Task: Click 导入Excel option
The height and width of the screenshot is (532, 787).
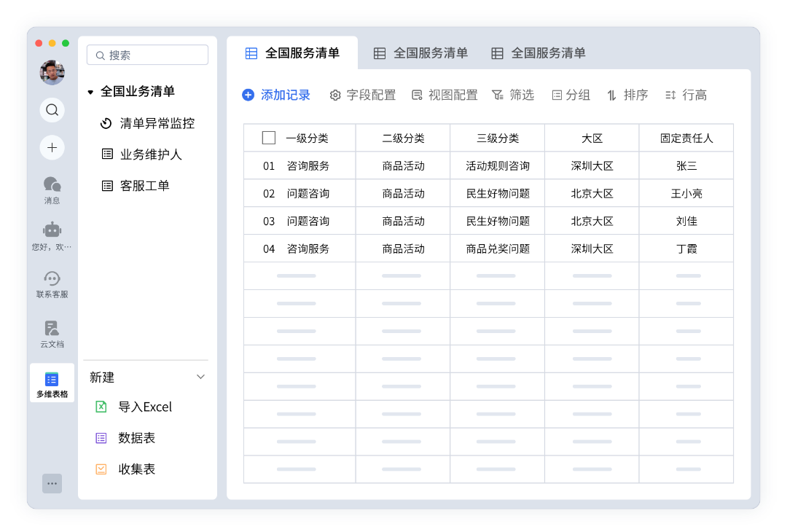Action: coord(133,407)
